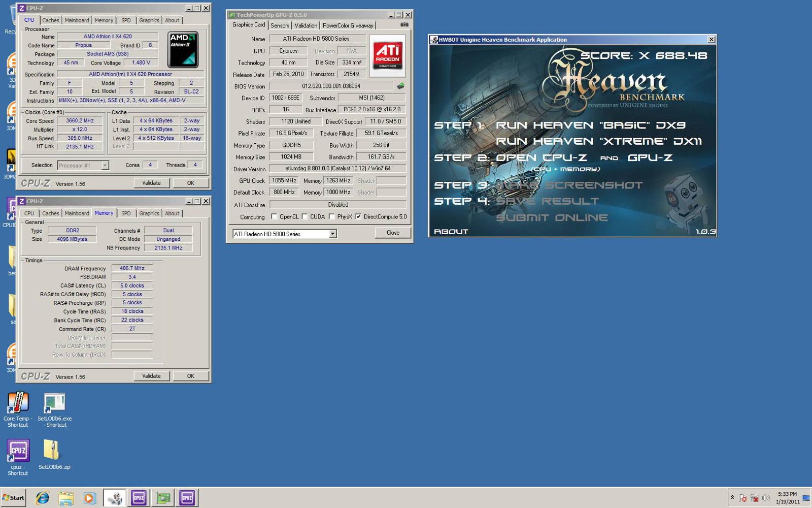Show hidden tray icons chevron
Viewport: 812px width, 508px height.
(x=732, y=497)
